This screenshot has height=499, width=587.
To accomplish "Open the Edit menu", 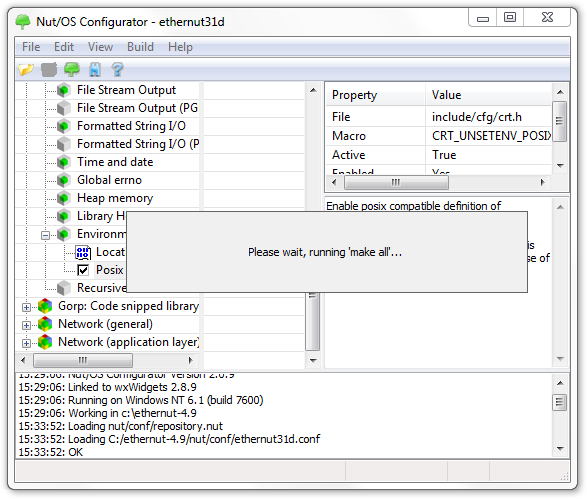I will [64, 47].
